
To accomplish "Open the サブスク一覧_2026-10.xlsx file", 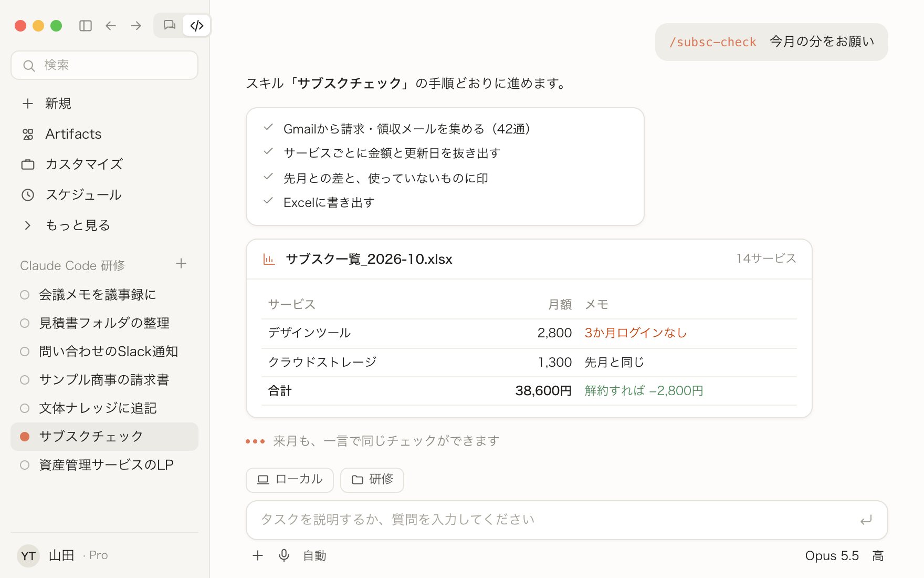I will click(369, 259).
